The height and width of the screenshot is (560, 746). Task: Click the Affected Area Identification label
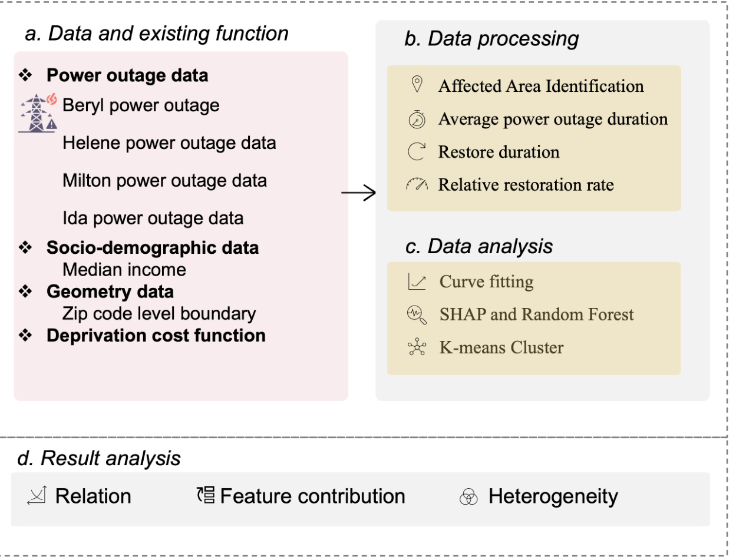(541, 86)
